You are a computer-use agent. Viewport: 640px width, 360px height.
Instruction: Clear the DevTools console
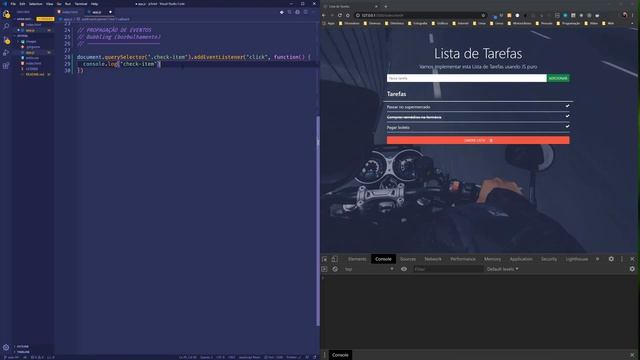click(x=335, y=269)
